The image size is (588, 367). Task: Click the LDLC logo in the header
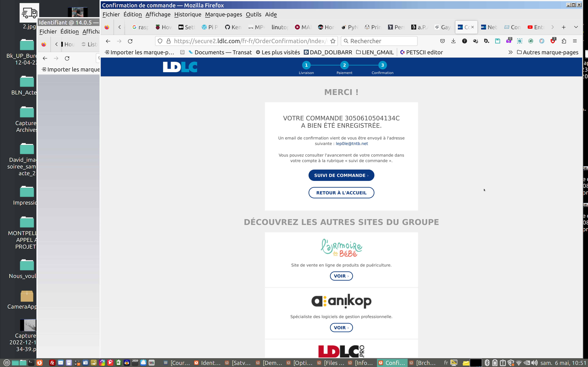pyautogui.click(x=180, y=67)
